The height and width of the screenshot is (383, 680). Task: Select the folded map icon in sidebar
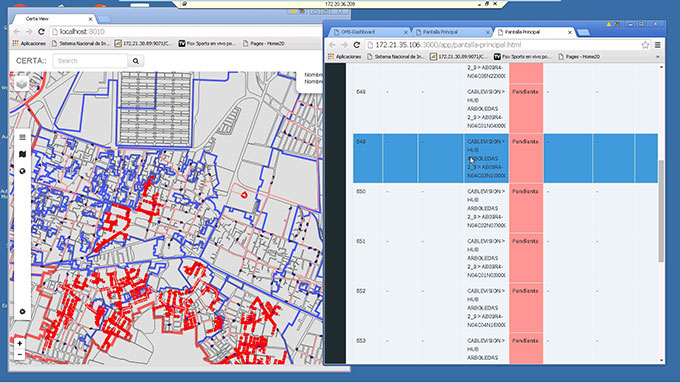pyautogui.click(x=23, y=154)
